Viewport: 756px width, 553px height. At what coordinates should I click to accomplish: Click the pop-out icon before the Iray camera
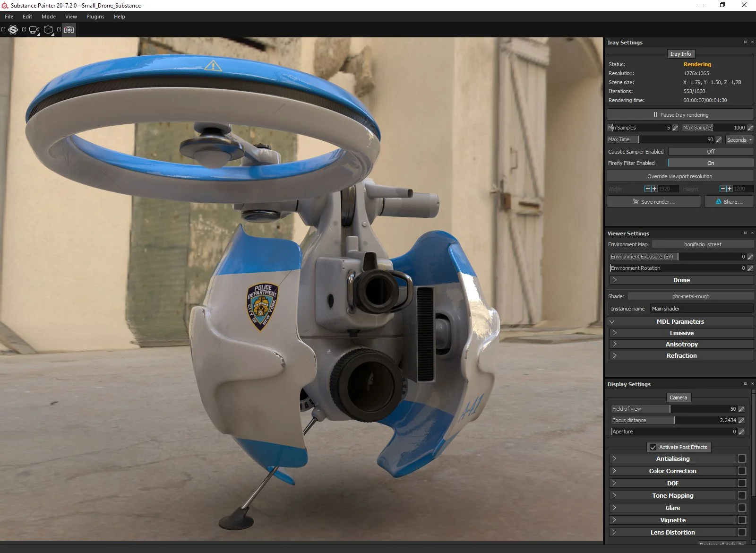click(x=59, y=29)
